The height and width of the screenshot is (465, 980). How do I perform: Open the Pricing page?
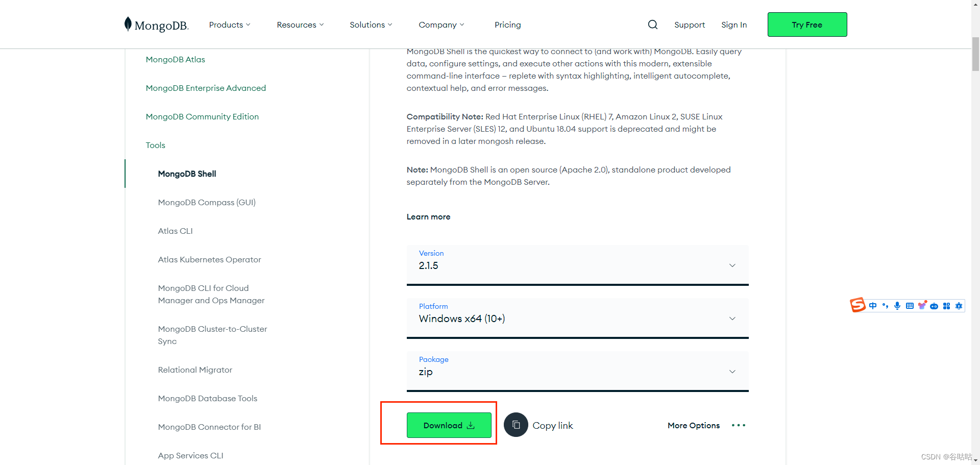507,25
